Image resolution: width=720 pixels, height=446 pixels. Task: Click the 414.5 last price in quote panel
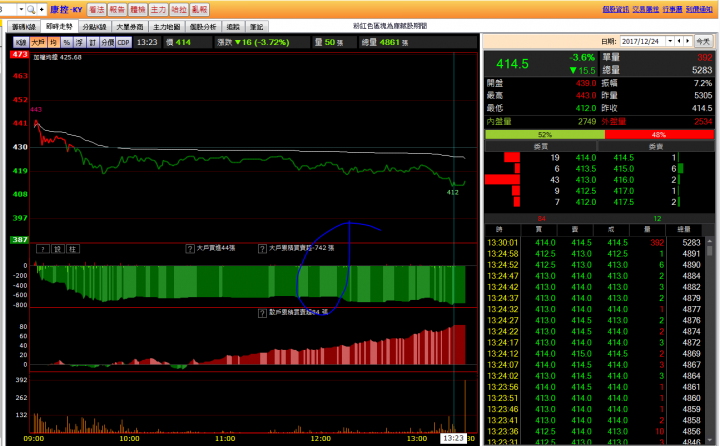[512, 64]
